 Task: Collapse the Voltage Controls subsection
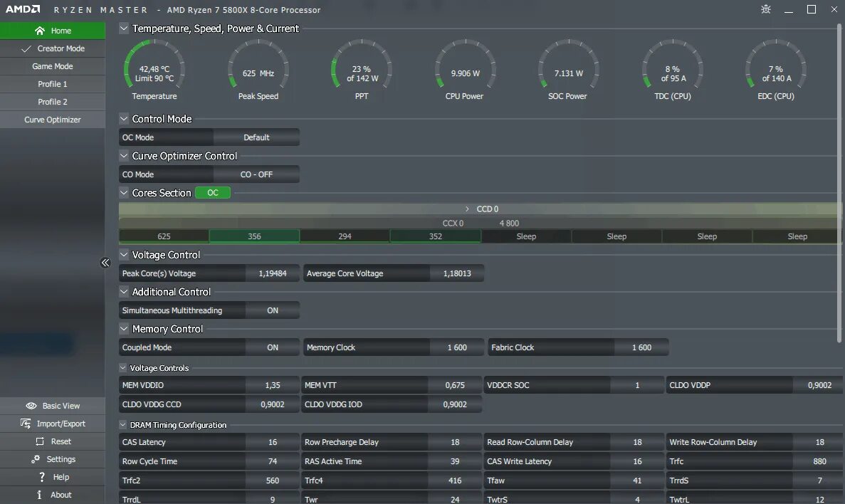point(123,367)
